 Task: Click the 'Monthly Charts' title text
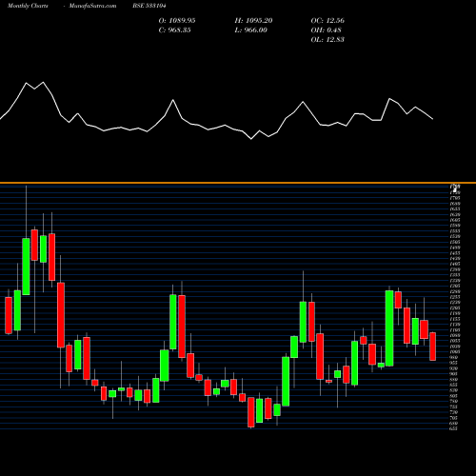pos(28,6)
